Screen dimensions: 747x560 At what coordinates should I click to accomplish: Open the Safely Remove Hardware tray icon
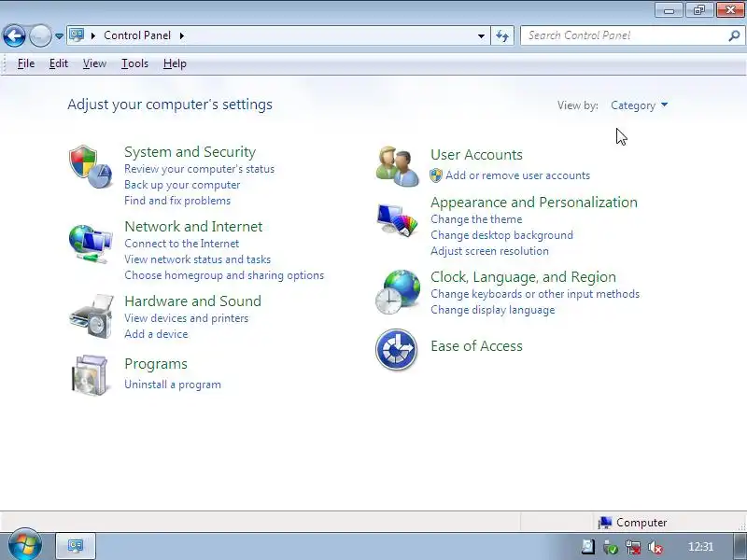[x=611, y=547]
